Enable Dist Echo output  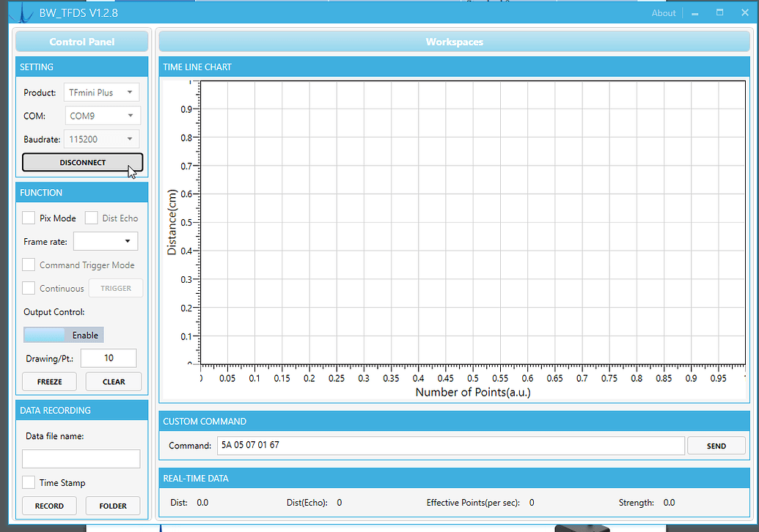click(91, 218)
